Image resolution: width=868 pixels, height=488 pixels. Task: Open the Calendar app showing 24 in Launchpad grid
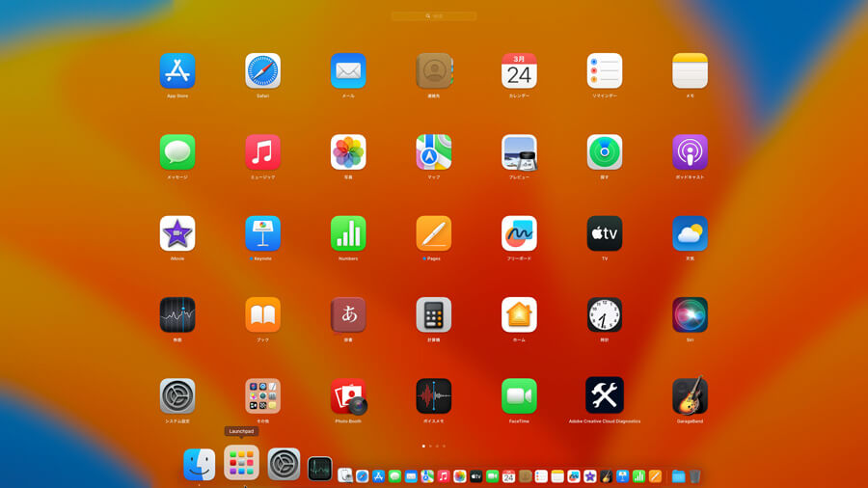click(x=519, y=70)
